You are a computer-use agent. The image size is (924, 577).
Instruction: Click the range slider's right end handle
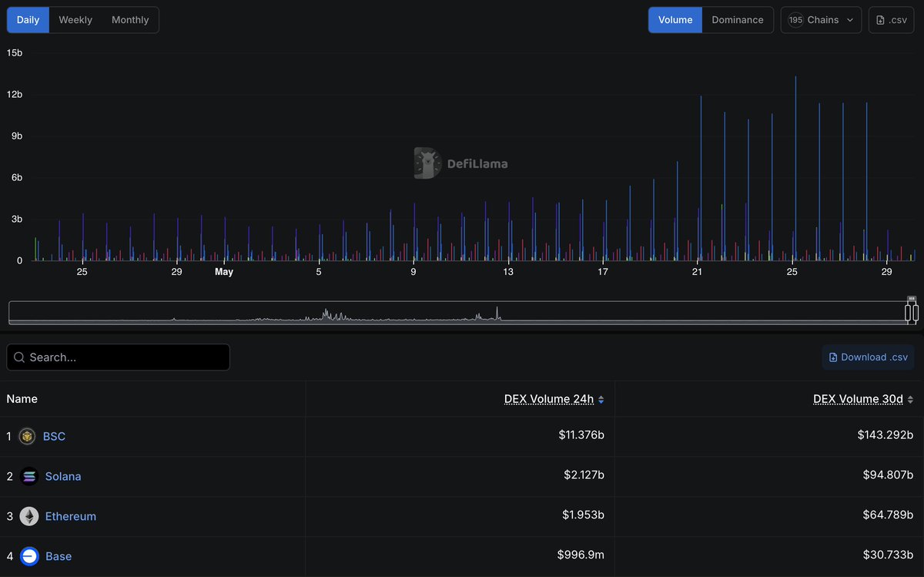(x=916, y=312)
